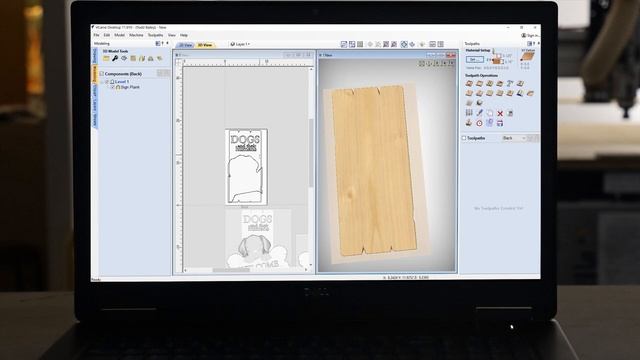Screen dimensions: 640x360
Task: Toggle the Level 1 visibility checkbox
Action: coord(107,82)
